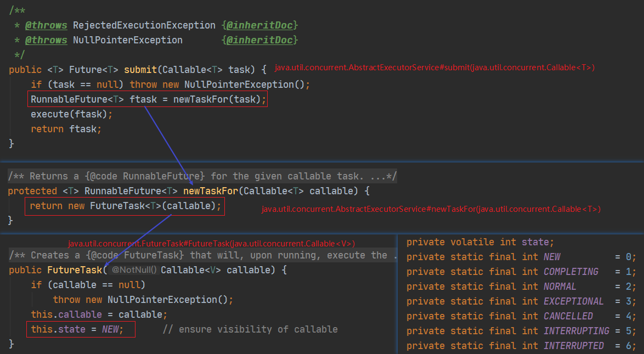Screen dimensions: 644x354
Task: Click the INTERRUPTING constant declaration
Action: pyautogui.click(x=521, y=331)
